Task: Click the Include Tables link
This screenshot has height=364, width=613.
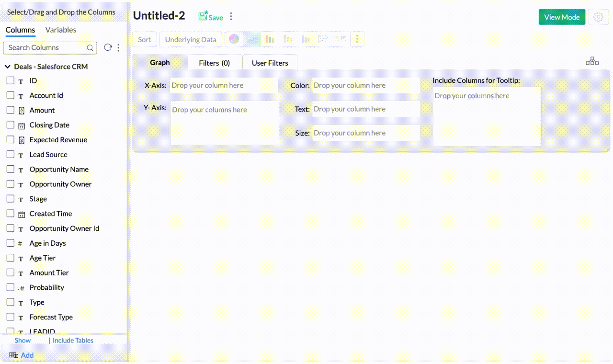Action: pyautogui.click(x=73, y=341)
